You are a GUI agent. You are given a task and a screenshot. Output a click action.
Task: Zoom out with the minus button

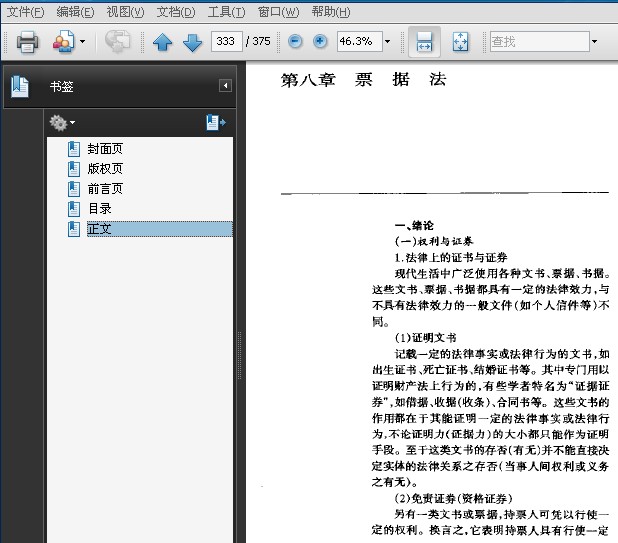(x=295, y=41)
